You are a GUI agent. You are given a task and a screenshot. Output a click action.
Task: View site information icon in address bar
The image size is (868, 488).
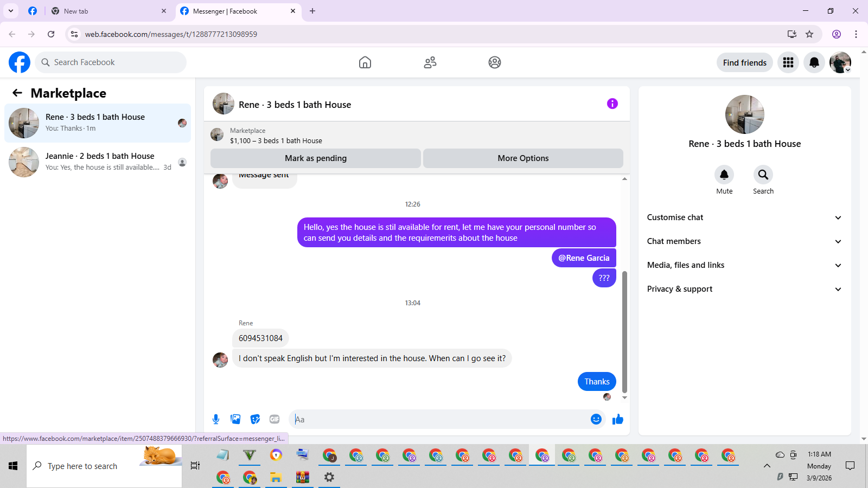click(74, 34)
